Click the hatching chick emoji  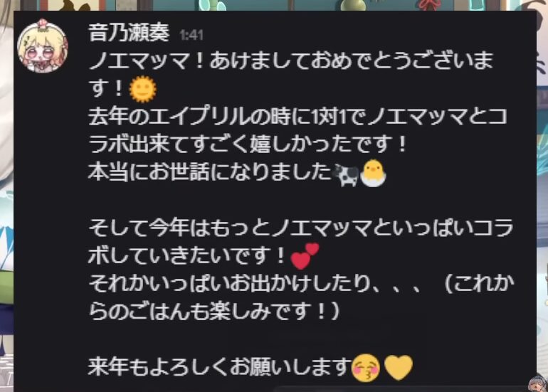click(x=374, y=174)
